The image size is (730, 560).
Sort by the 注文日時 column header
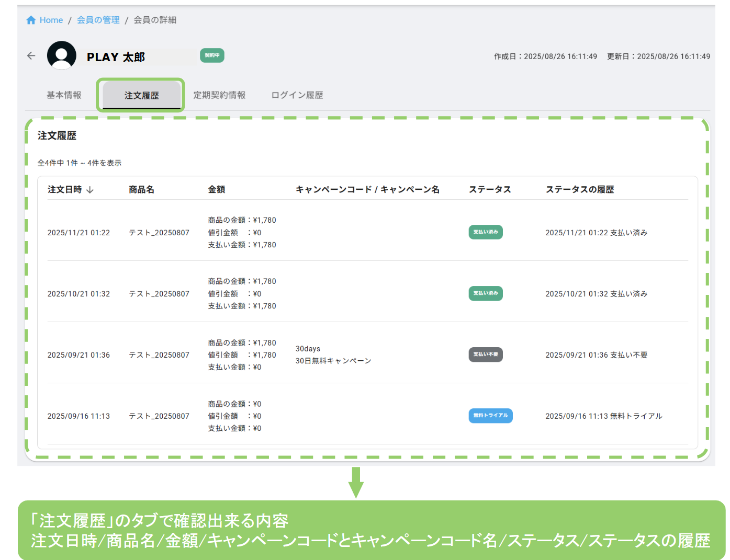point(65,190)
